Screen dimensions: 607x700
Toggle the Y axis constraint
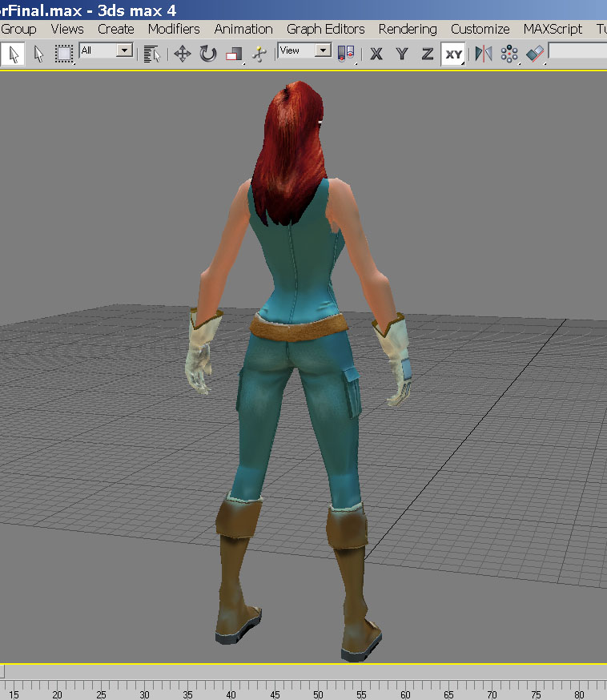(x=402, y=54)
